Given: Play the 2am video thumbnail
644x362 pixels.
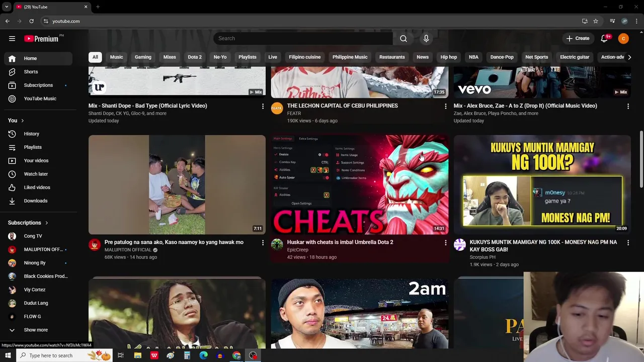Looking at the screenshot, I should (x=360, y=313).
